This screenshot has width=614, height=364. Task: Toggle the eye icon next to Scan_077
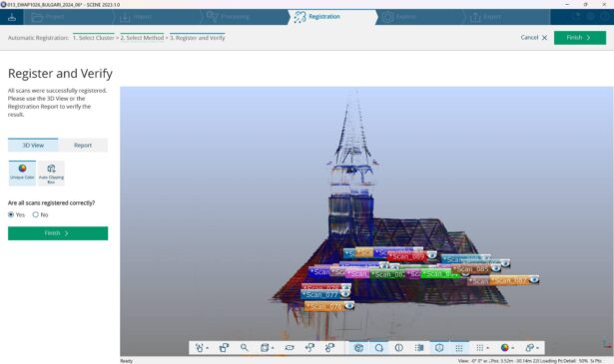[x=345, y=294]
